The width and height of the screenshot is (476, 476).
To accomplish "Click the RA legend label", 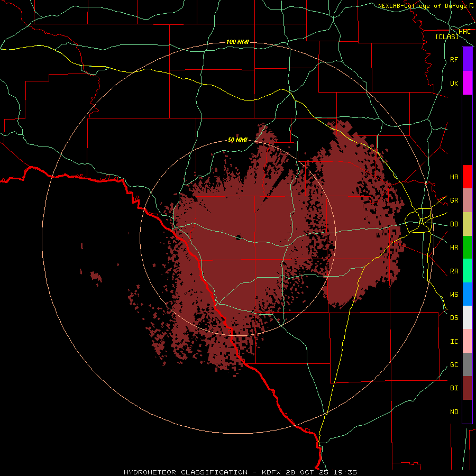I will (x=454, y=271).
